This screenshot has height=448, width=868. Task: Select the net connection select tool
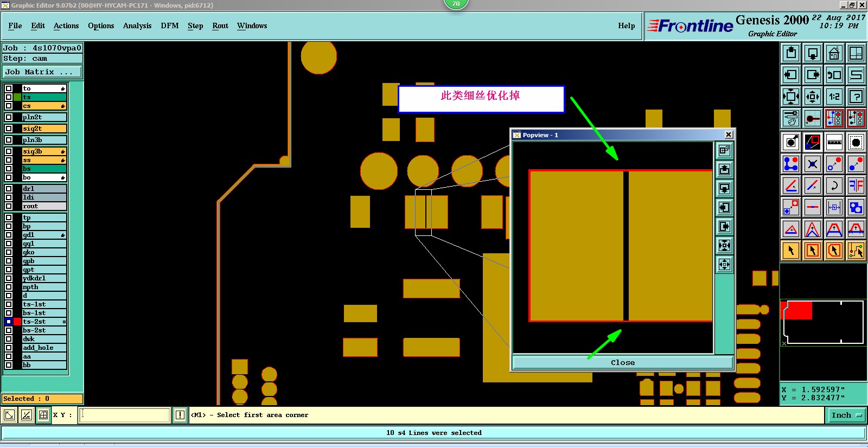(856, 251)
